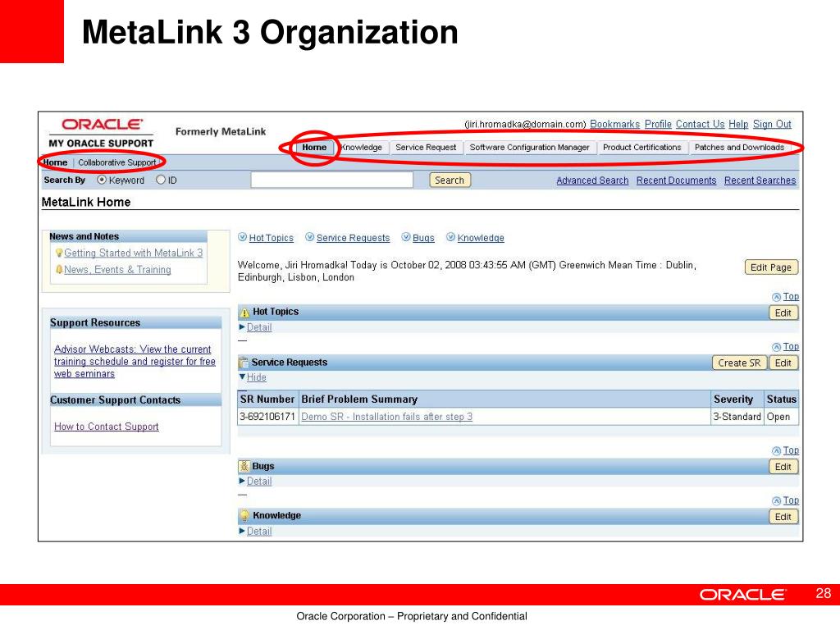Screen dimensions: 840x630
Task: Click the Search button
Action: click(x=450, y=180)
